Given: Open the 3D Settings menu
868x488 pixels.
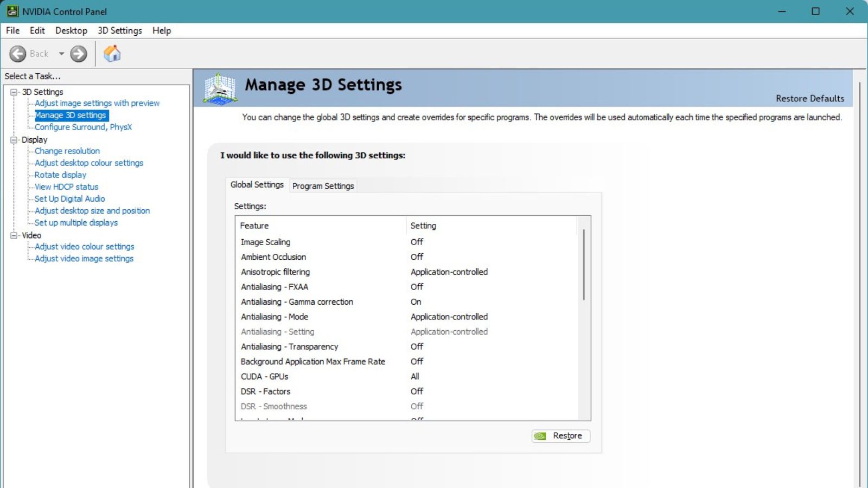Looking at the screenshot, I should tap(120, 30).
